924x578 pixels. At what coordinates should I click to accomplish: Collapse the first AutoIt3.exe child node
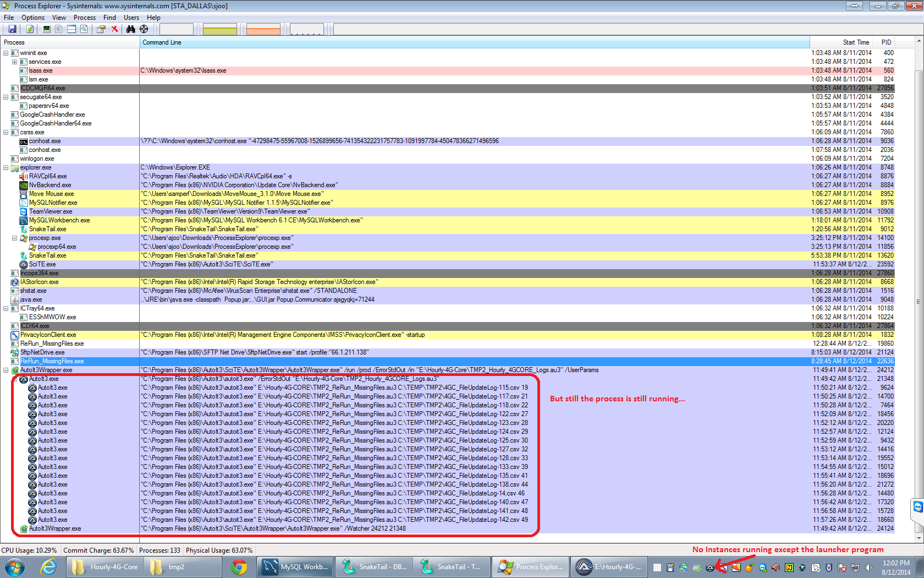click(14, 379)
